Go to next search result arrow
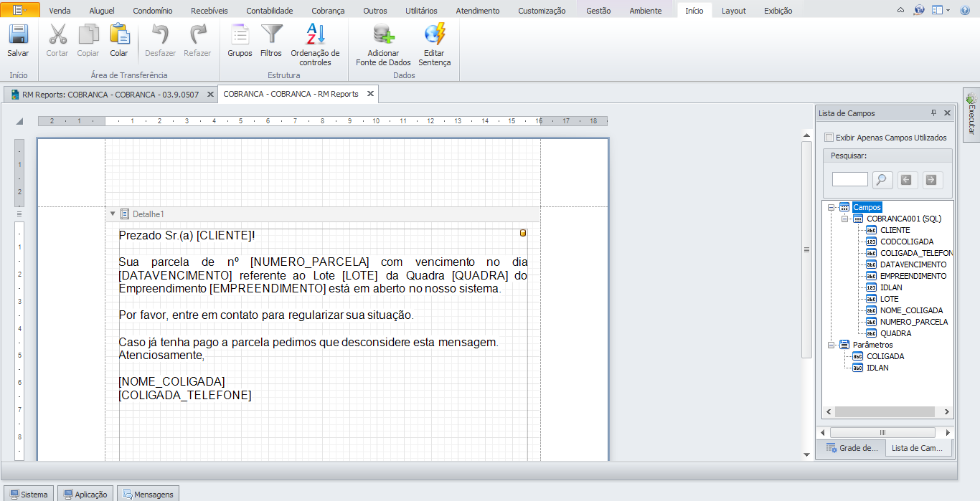 (932, 180)
